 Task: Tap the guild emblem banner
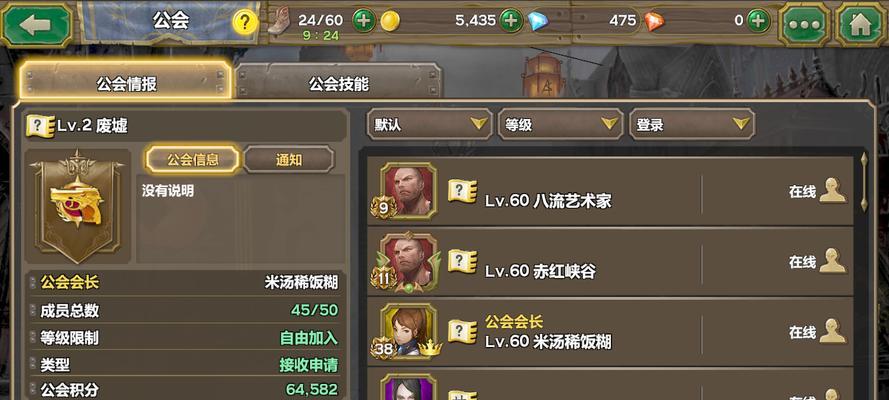[78, 206]
